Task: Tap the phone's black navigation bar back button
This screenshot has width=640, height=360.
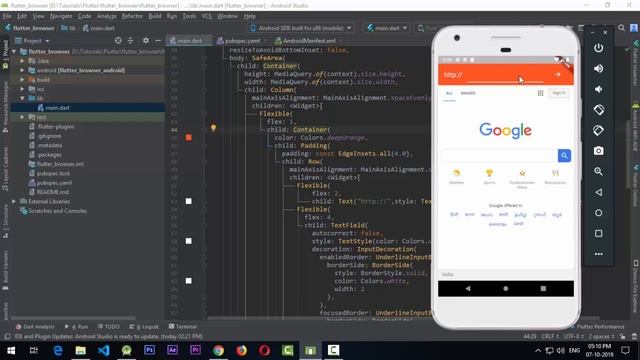Action: click(468, 288)
